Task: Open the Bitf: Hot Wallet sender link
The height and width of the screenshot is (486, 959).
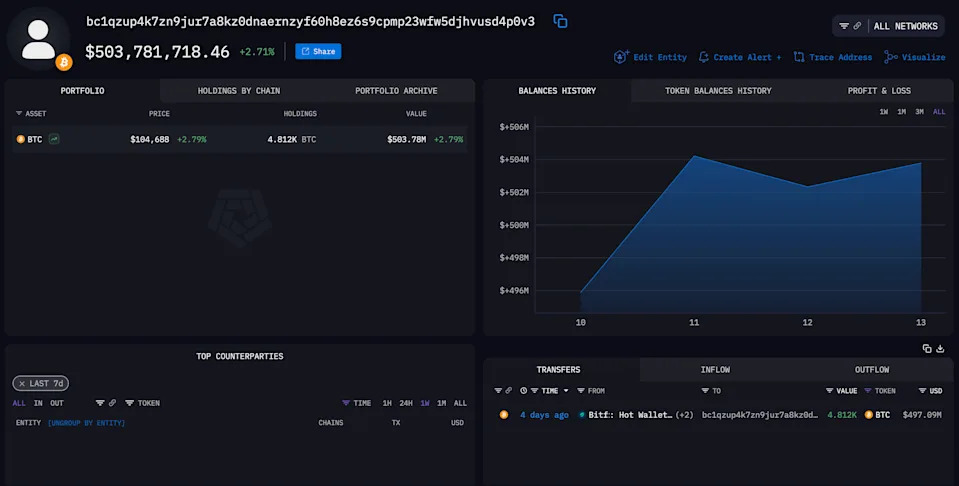Action: [x=630, y=414]
